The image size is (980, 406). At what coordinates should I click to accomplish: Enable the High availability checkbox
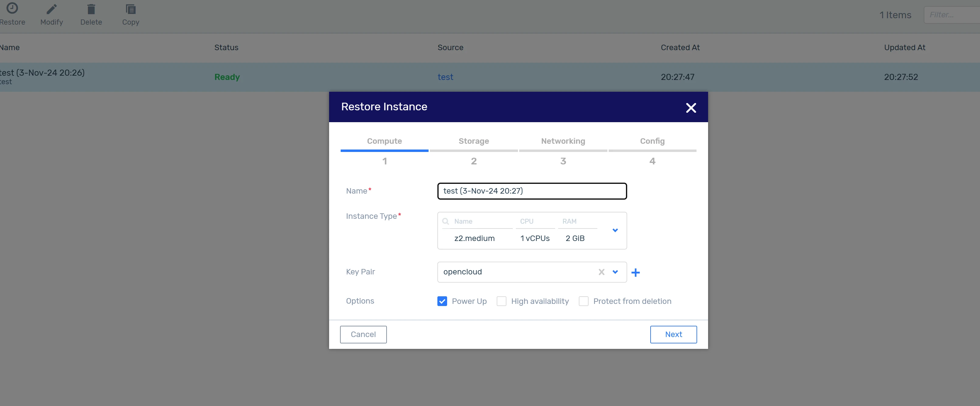(502, 301)
